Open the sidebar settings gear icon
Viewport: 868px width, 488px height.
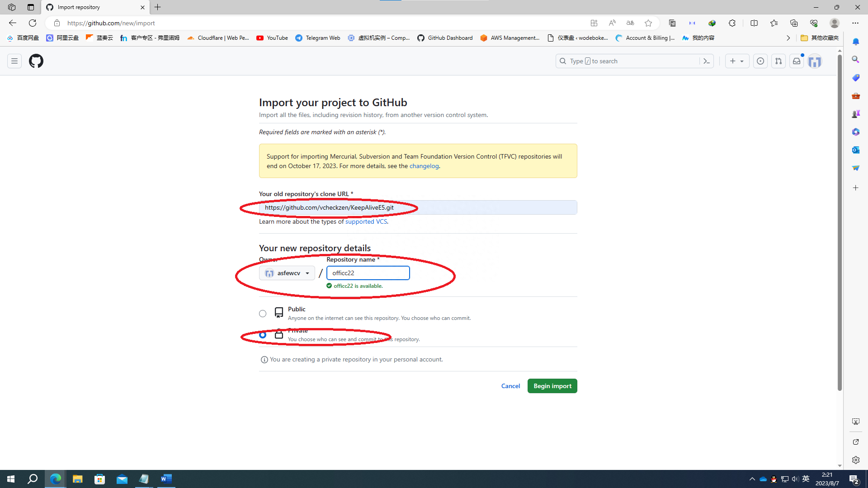pos(856,460)
